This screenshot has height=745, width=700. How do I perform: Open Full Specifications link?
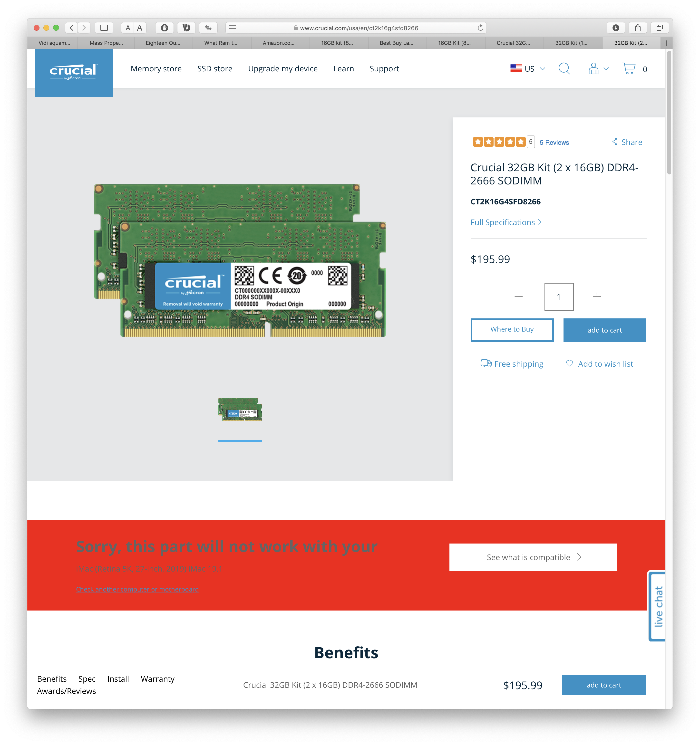[506, 222]
